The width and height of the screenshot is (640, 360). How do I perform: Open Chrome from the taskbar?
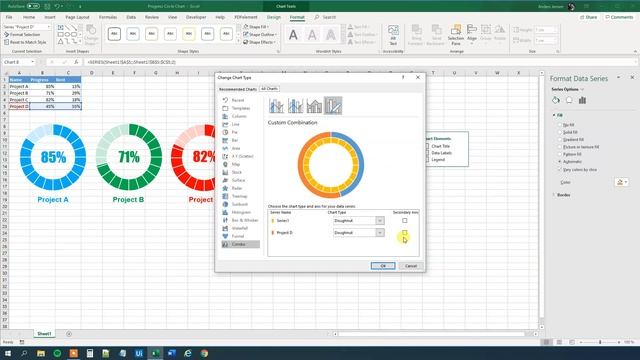coord(204,353)
